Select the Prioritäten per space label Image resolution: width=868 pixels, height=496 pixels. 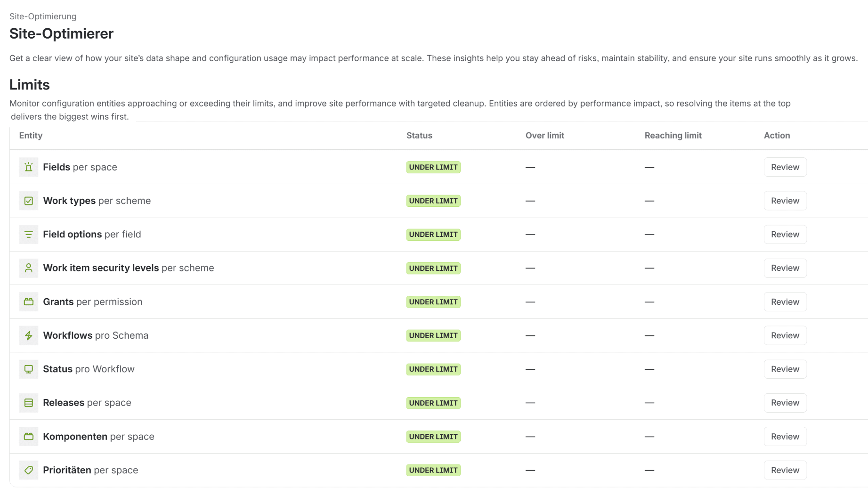[x=90, y=470]
